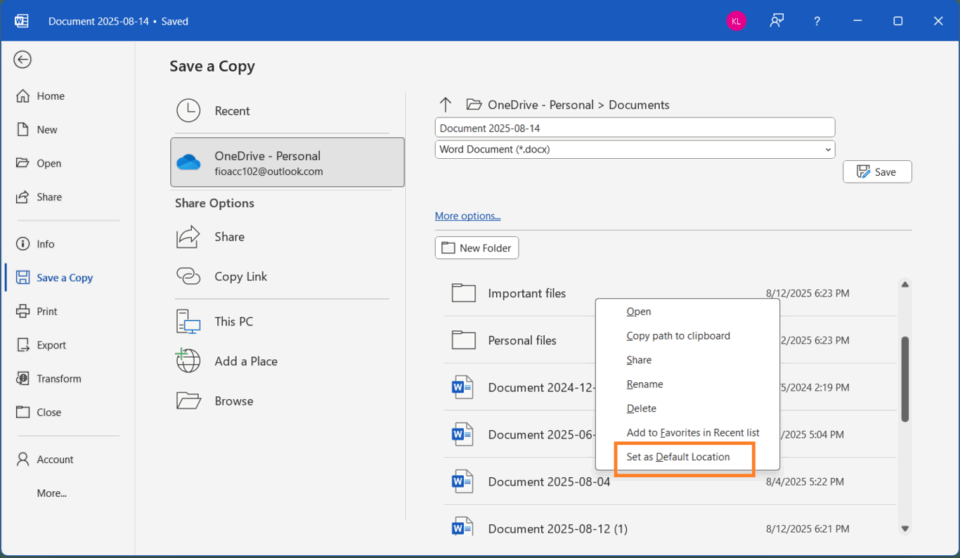Click the file list scrollbar down arrow
This screenshot has width=960, height=558.
905,528
